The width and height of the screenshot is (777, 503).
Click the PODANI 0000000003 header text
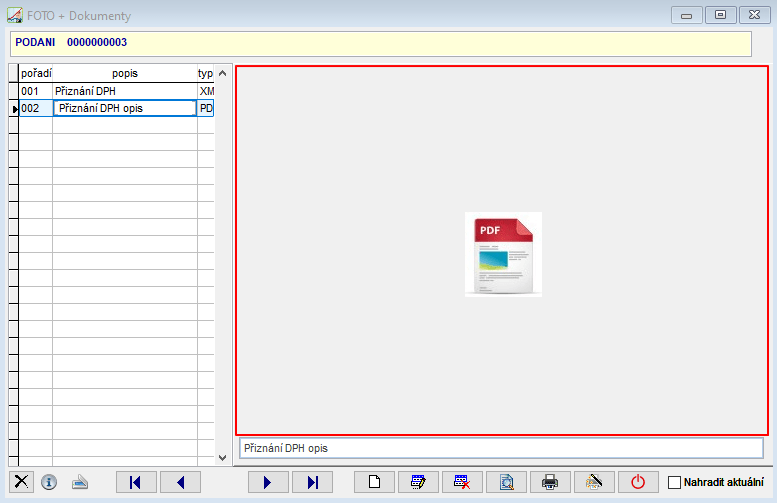[x=71, y=42]
